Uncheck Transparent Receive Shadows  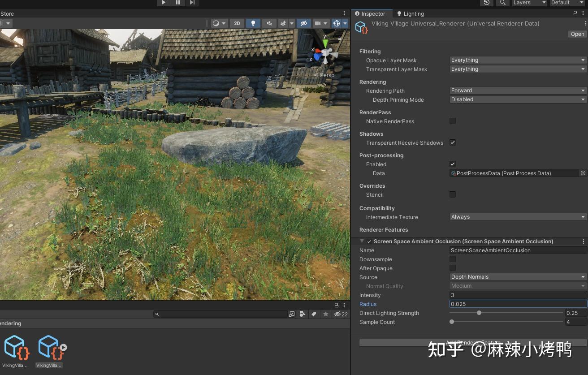[x=453, y=142]
